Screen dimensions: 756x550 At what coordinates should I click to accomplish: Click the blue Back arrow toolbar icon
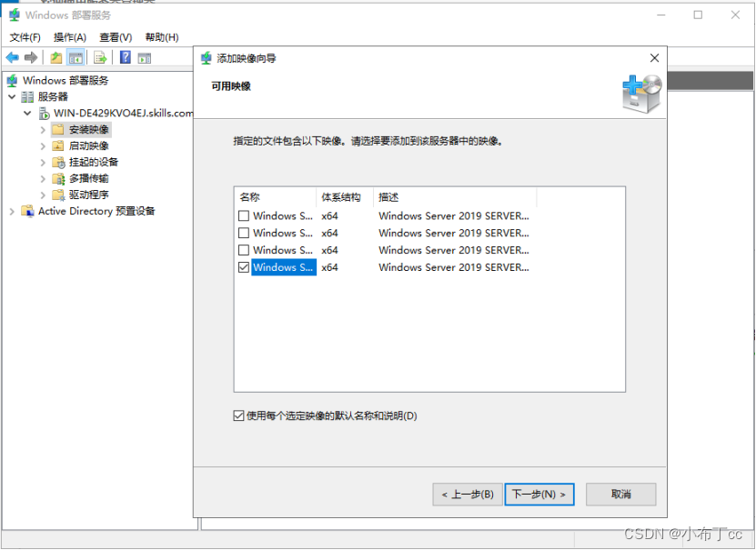(12, 58)
